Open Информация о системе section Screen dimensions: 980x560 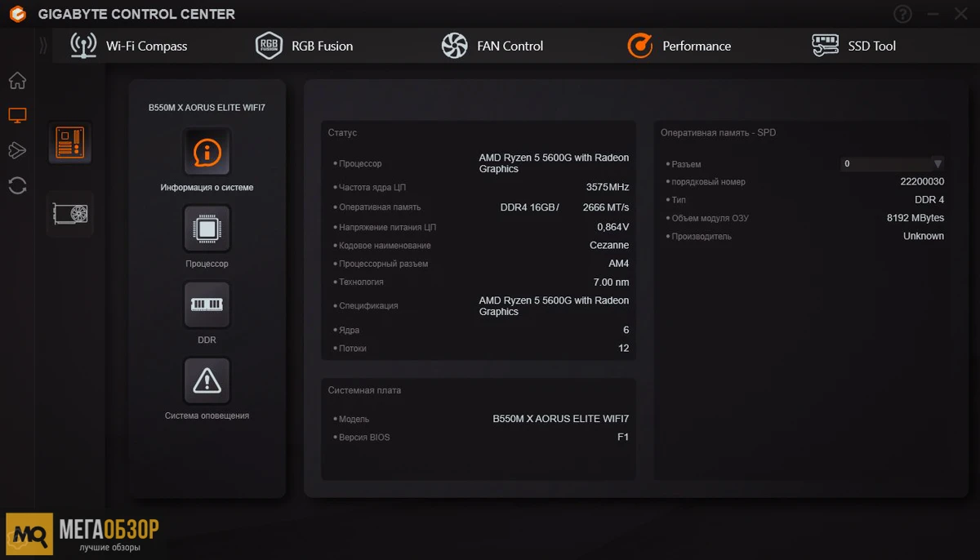(207, 160)
